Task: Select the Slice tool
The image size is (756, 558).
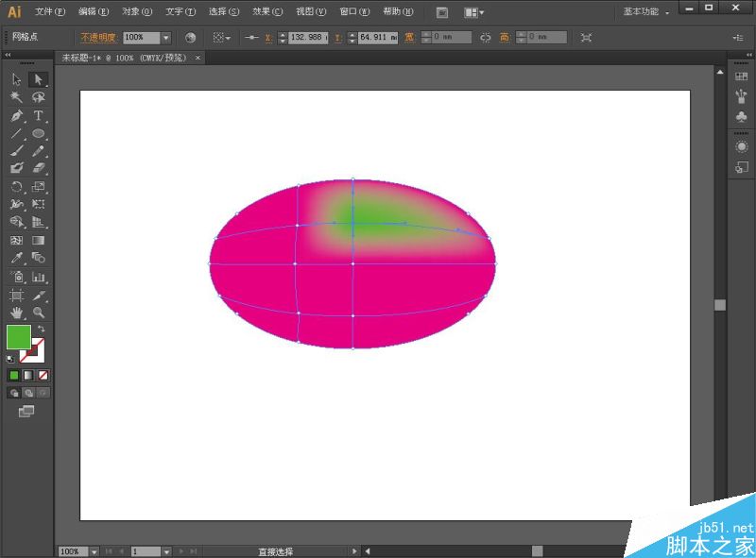Action: pyautogui.click(x=38, y=295)
